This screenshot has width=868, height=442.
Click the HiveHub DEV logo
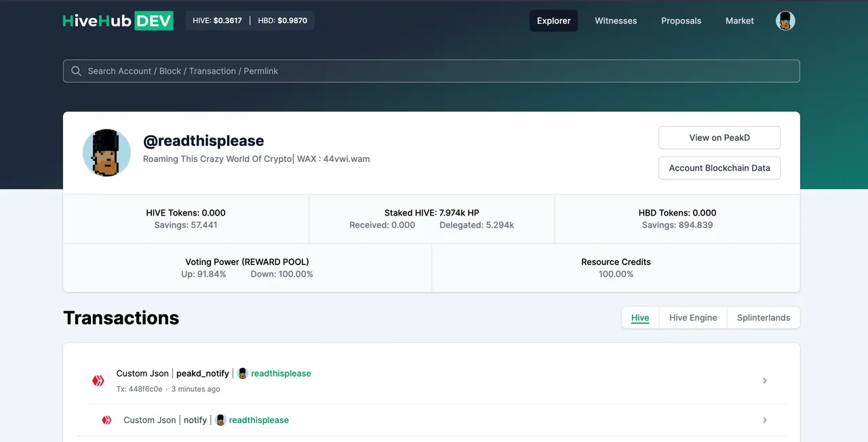[x=118, y=20]
